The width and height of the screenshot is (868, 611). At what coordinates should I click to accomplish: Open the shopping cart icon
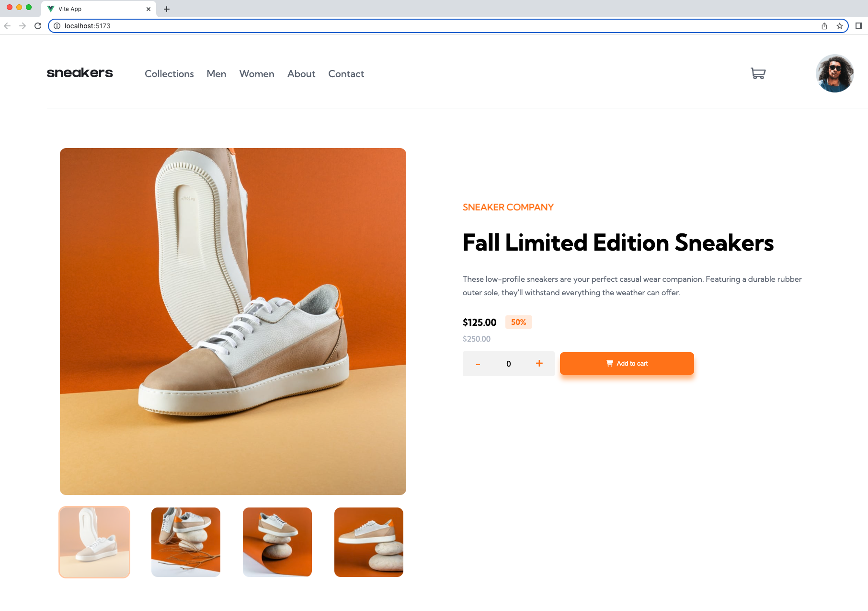click(757, 73)
